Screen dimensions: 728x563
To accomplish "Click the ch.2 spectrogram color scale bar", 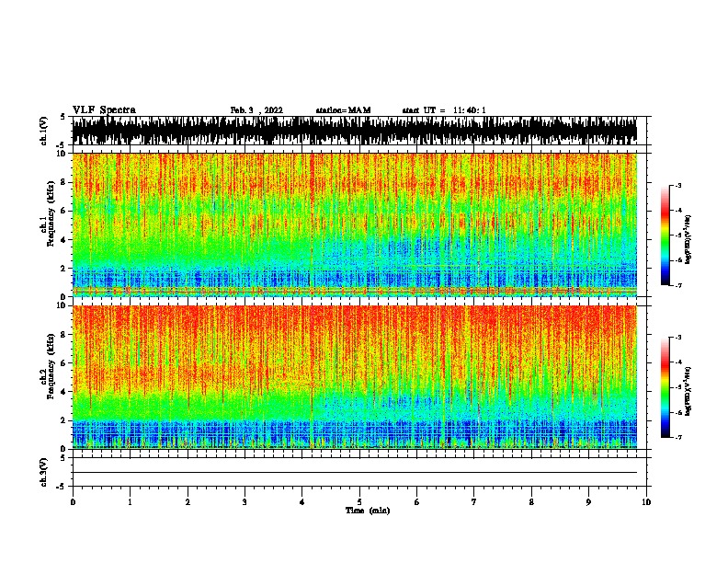I will tap(665, 387).
